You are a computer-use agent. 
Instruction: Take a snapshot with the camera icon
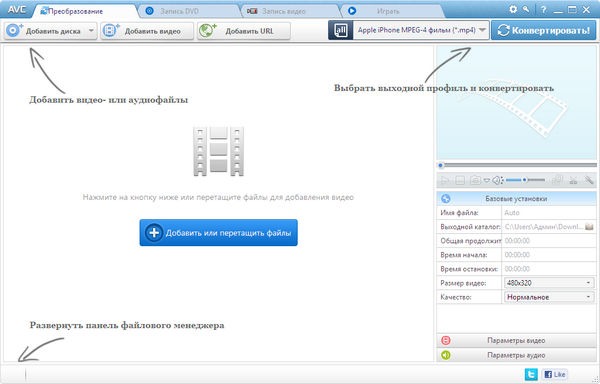475,180
